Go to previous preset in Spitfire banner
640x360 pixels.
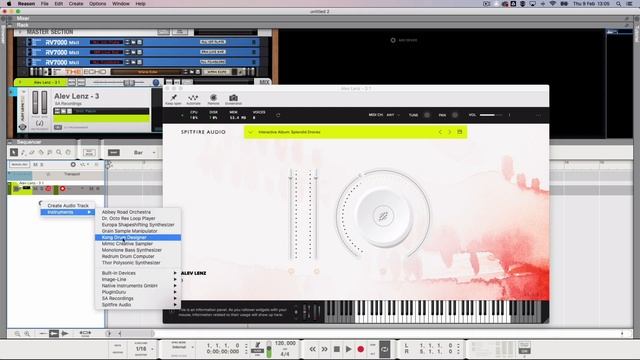click(x=440, y=132)
